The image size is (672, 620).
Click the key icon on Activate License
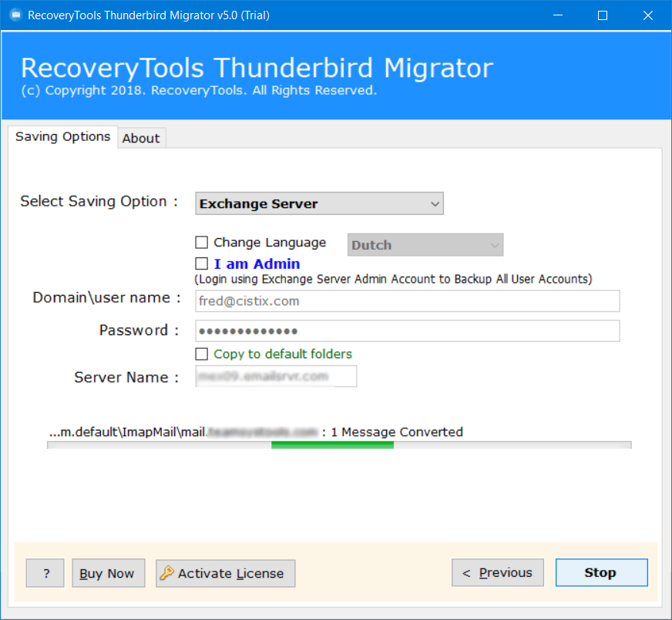coord(166,572)
